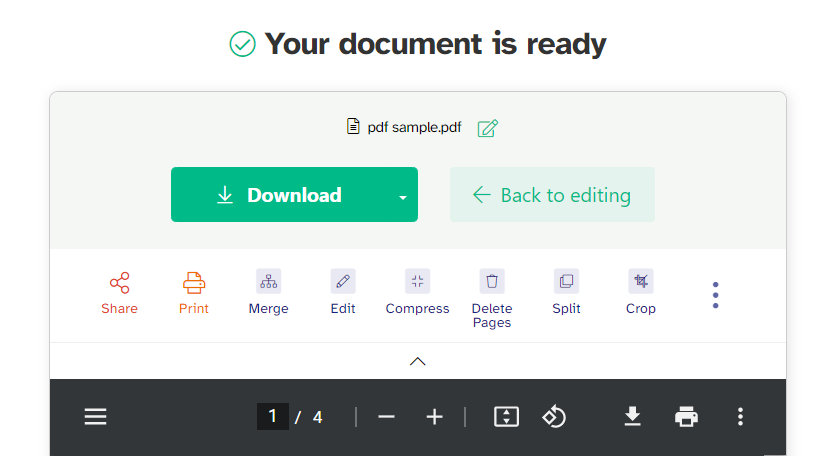Select the Compress tool
Viewport: 824px width, 456px height.
coord(417,282)
